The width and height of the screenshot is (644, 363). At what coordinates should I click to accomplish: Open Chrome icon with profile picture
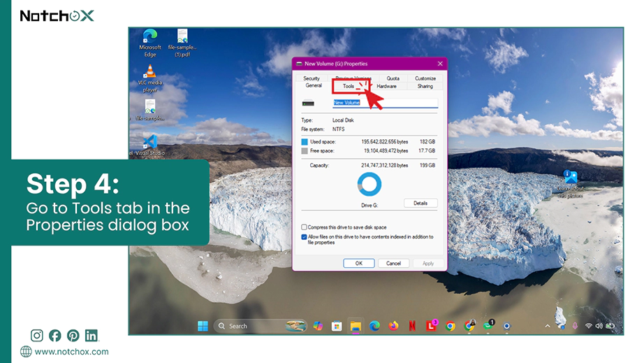[x=469, y=326]
